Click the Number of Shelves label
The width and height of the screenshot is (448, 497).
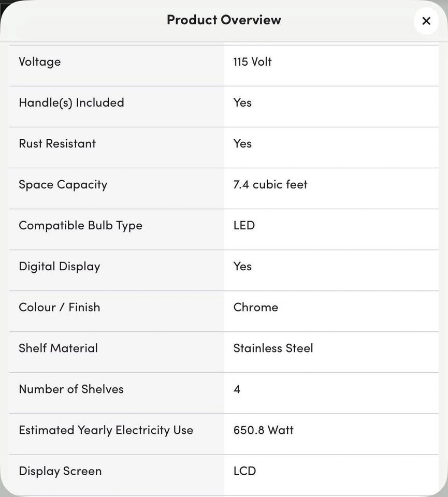pyautogui.click(x=71, y=389)
